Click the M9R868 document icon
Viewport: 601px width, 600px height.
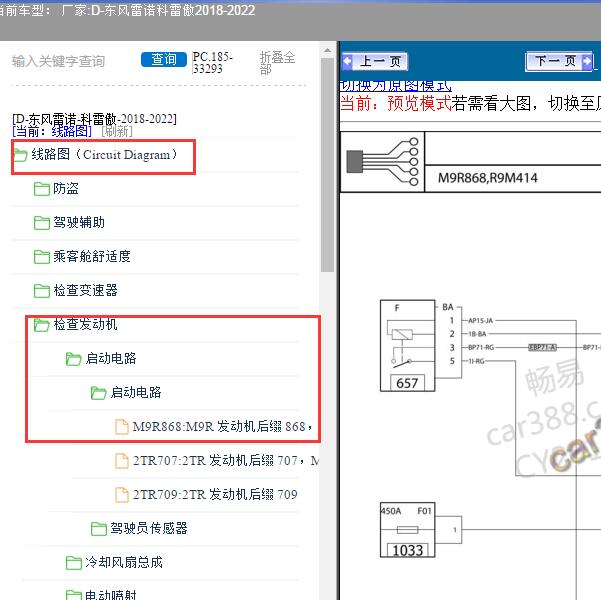[x=122, y=427]
